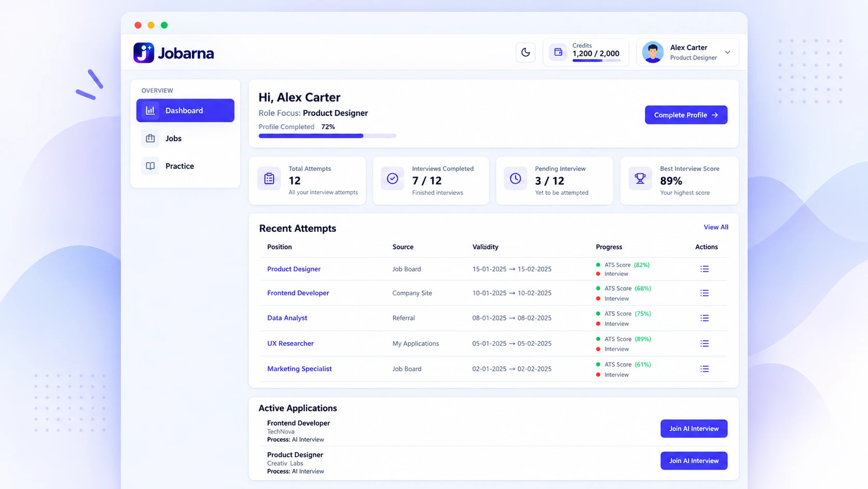The image size is (868, 489).
Task: Click the green ATS dot in Marketing Specialist row
Action: 598,365
